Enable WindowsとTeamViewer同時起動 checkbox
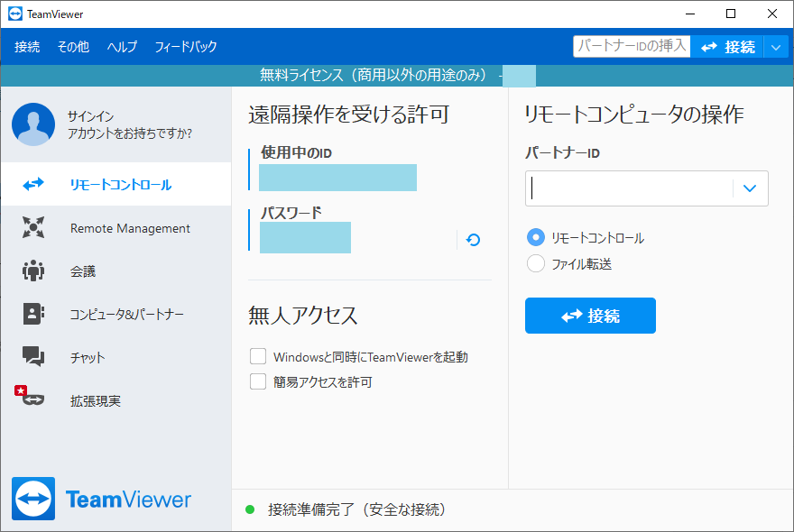794x532 pixels. (258, 356)
